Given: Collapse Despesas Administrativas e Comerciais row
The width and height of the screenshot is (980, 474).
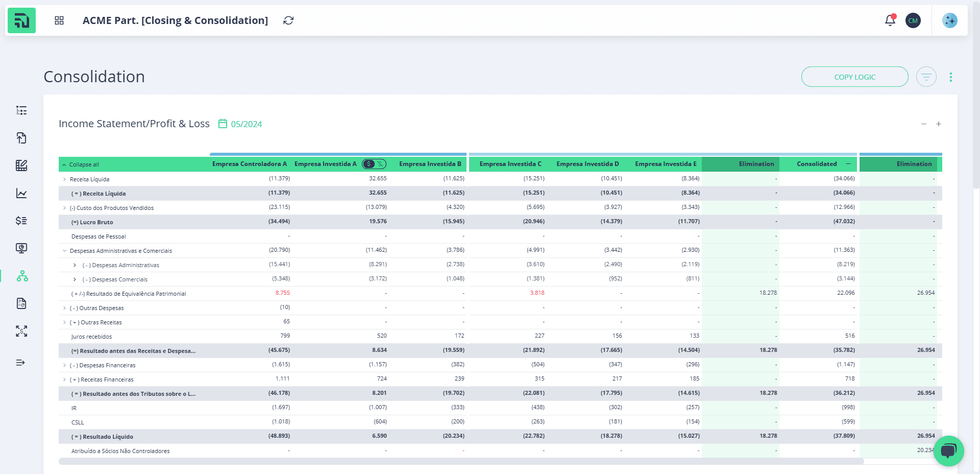Looking at the screenshot, I should coord(64,251).
